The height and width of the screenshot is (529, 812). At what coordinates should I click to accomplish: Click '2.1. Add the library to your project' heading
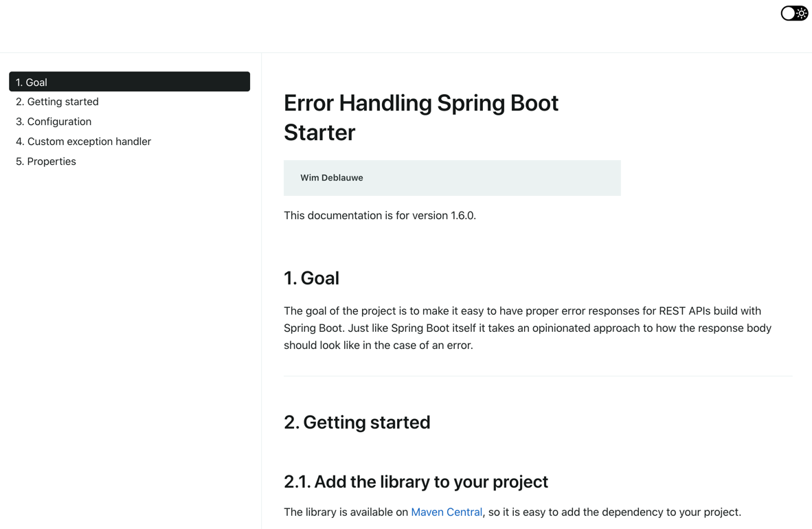click(416, 482)
